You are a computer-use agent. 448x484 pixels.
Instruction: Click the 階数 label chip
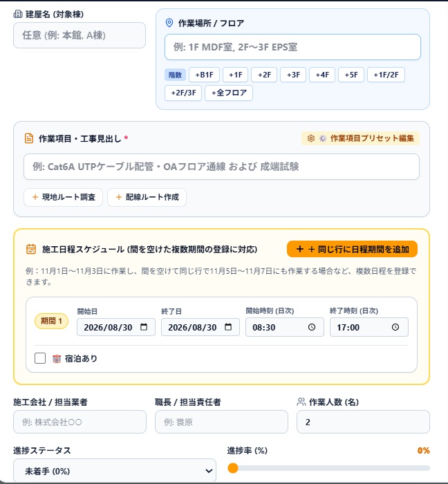tap(175, 75)
